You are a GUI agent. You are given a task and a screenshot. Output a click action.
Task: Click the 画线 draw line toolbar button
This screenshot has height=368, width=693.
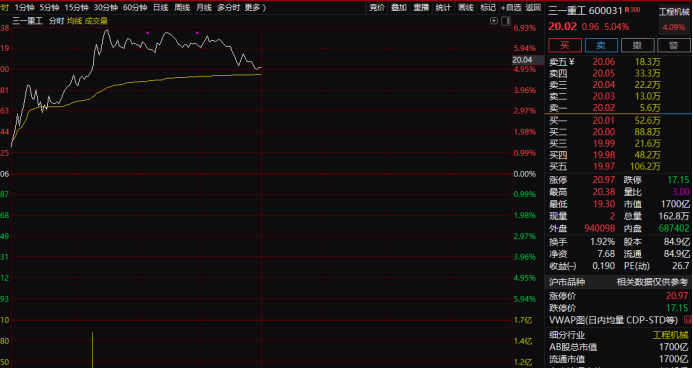coord(466,8)
